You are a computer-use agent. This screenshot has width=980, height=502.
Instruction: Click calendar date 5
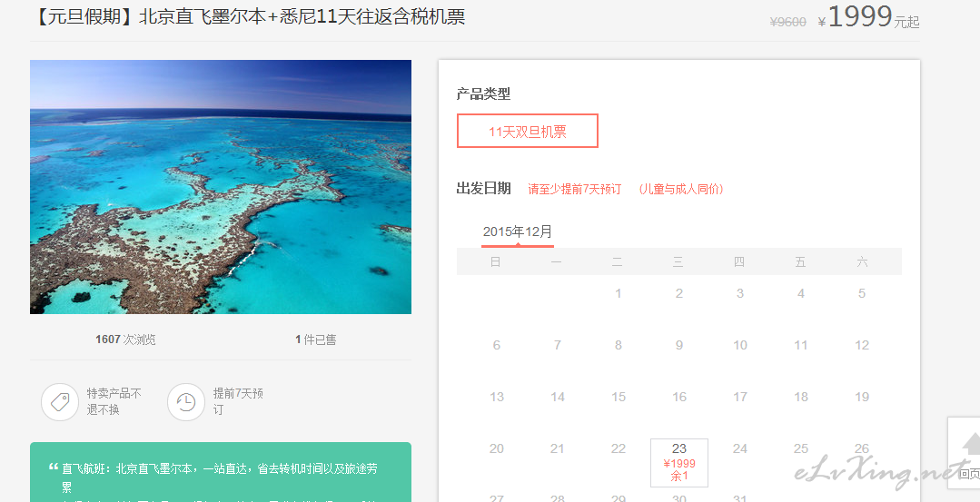(x=862, y=293)
